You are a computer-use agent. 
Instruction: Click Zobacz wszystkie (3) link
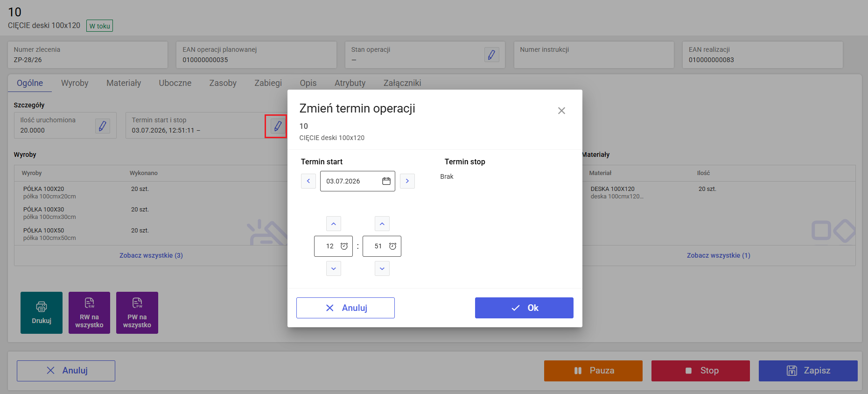[151, 255]
